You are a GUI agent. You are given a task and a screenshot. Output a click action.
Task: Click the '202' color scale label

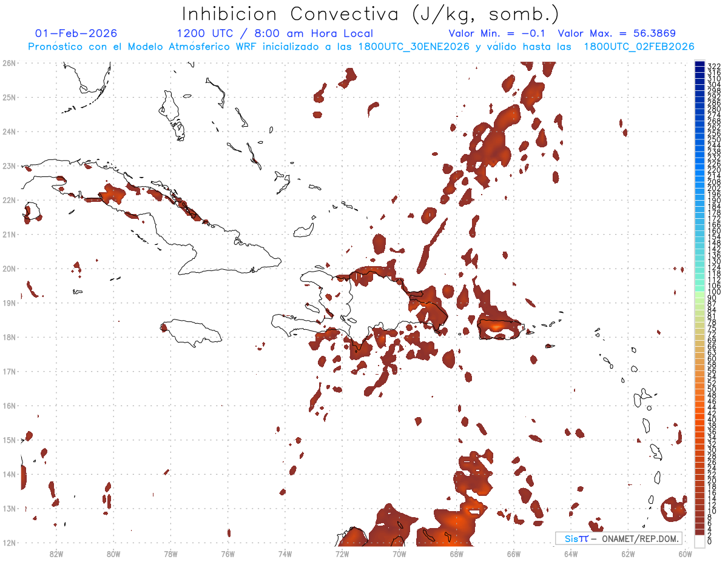click(714, 188)
